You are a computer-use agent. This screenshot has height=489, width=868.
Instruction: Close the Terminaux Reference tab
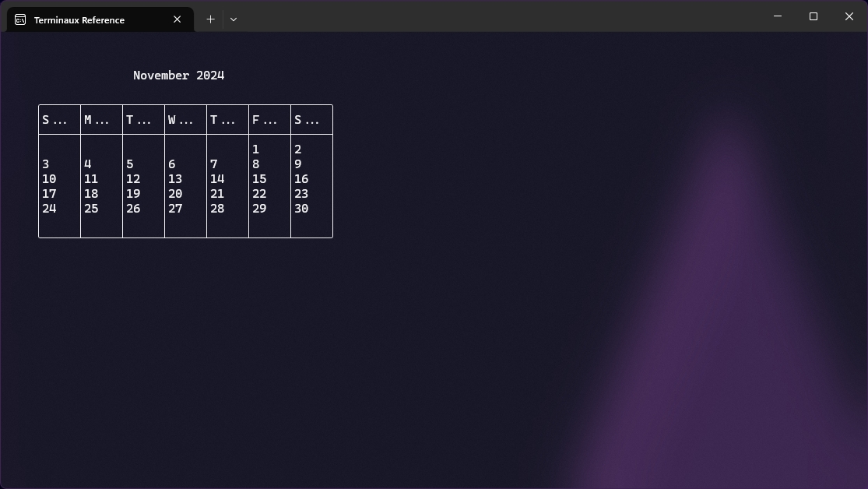(177, 19)
